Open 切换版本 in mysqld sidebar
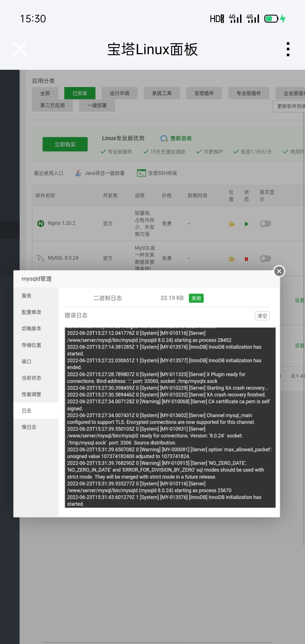 [x=36, y=328]
